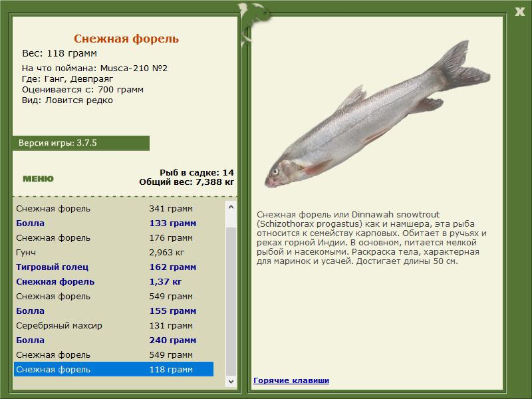Close the window with the X icon
This screenshot has width=532, height=399.
point(519,12)
